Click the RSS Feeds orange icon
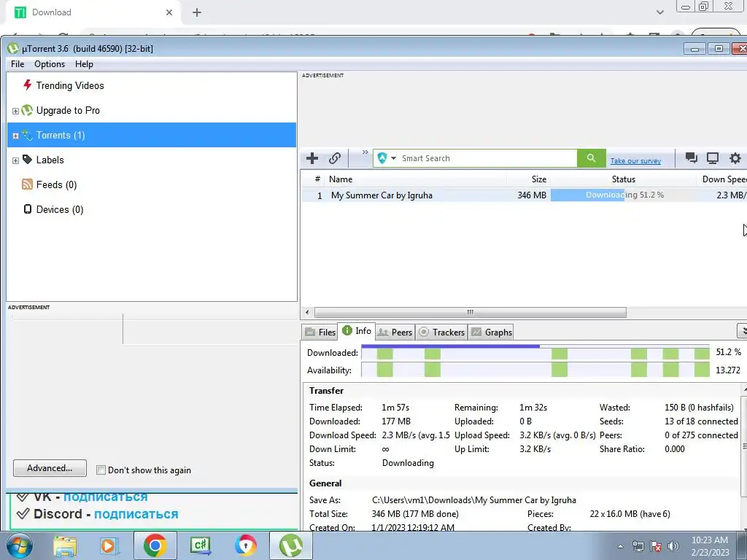Screen dimensions: 747x560 point(27,184)
